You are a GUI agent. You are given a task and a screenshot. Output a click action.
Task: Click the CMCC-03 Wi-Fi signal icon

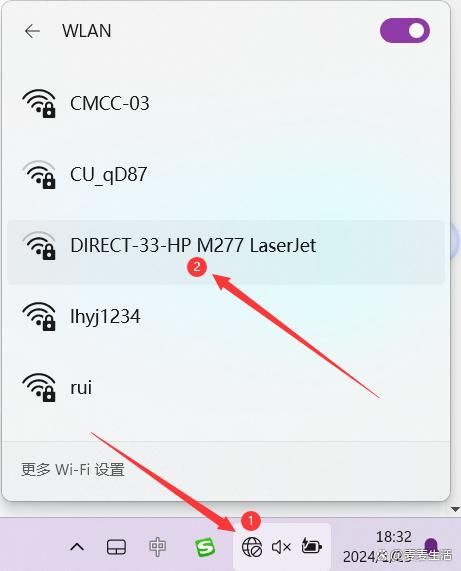(39, 103)
